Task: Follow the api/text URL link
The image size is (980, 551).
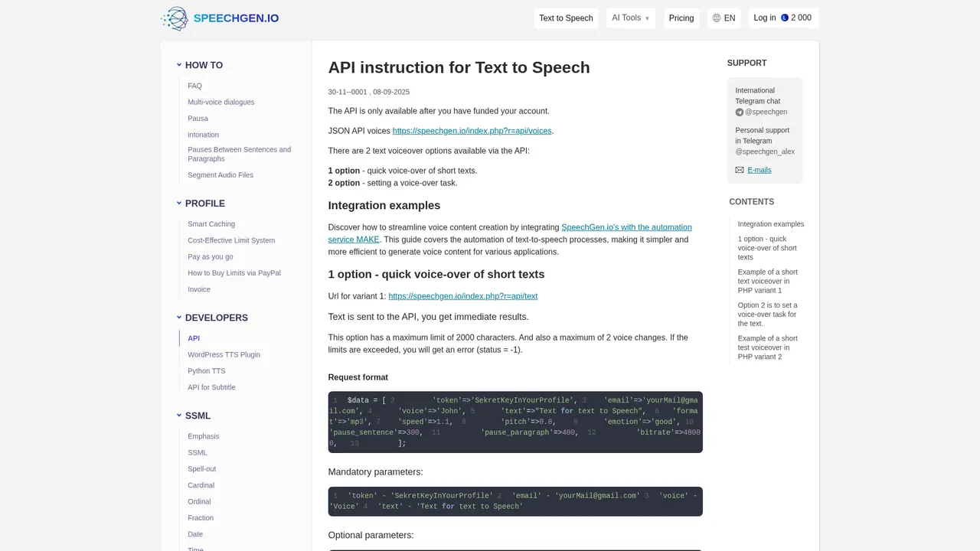Action: [463, 296]
